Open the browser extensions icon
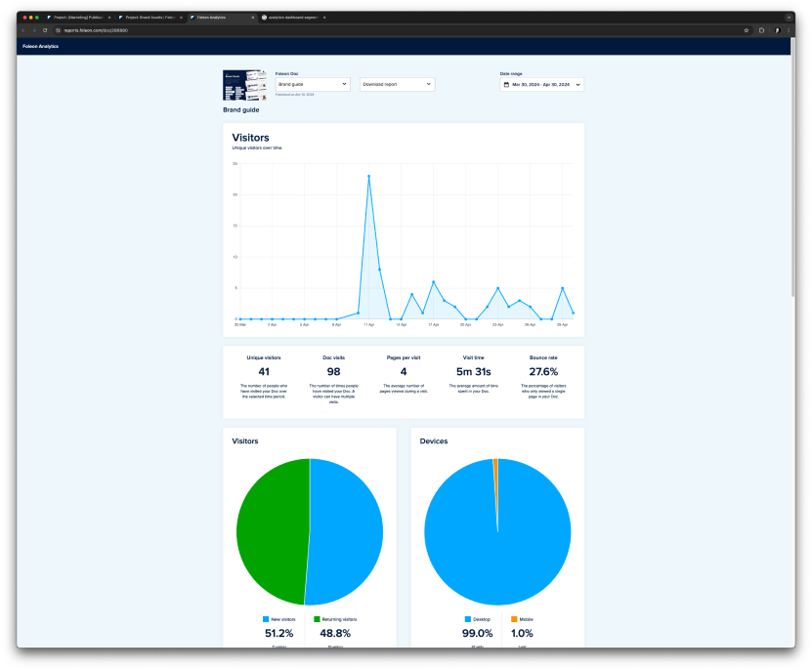Viewport: 812px width, 670px height. [x=761, y=30]
